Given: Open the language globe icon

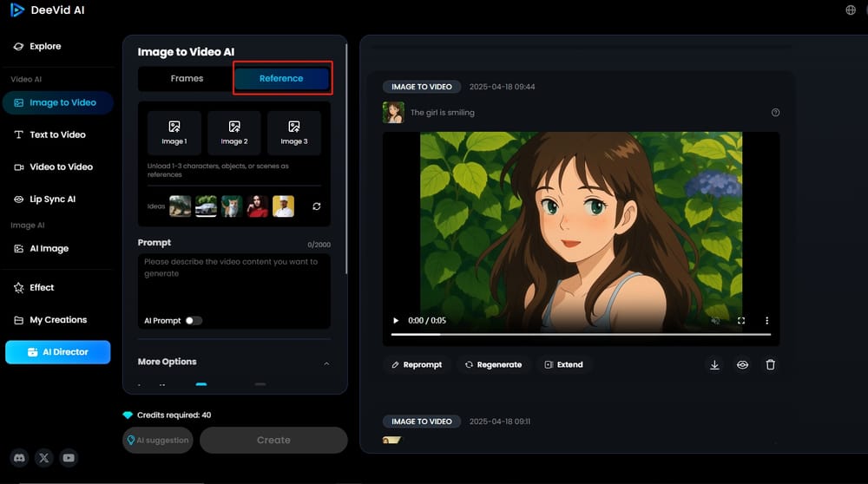Looking at the screenshot, I should coord(850,10).
